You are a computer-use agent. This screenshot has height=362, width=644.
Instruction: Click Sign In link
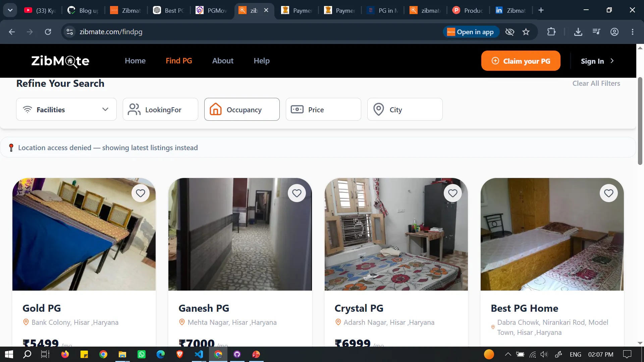click(x=597, y=61)
